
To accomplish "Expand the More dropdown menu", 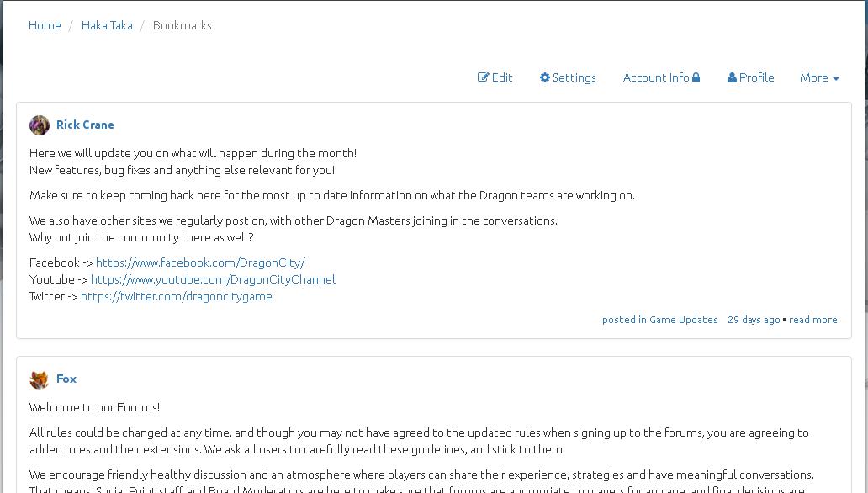I will tap(819, 77).
